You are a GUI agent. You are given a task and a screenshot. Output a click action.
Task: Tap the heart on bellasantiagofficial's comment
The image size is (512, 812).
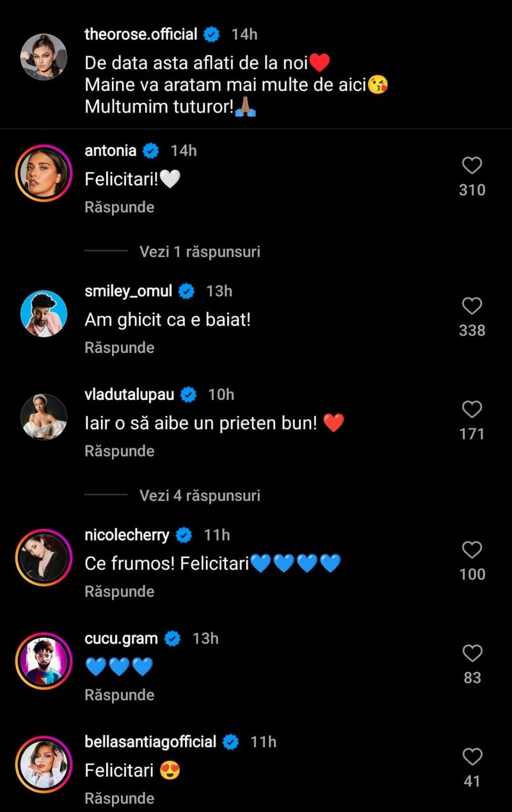click(472, 757)
